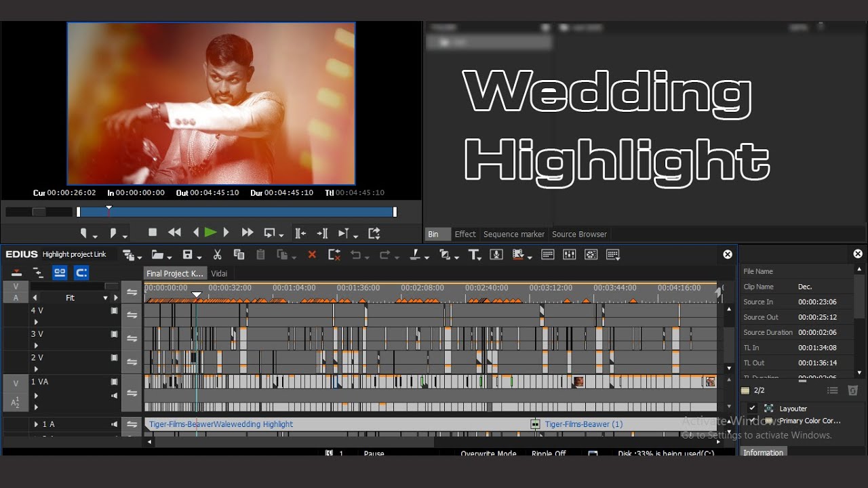Image resolution: width=868 pixels, height=488 pixels.
Task: Click the Copy icon
Action: (x=239, y=255)
